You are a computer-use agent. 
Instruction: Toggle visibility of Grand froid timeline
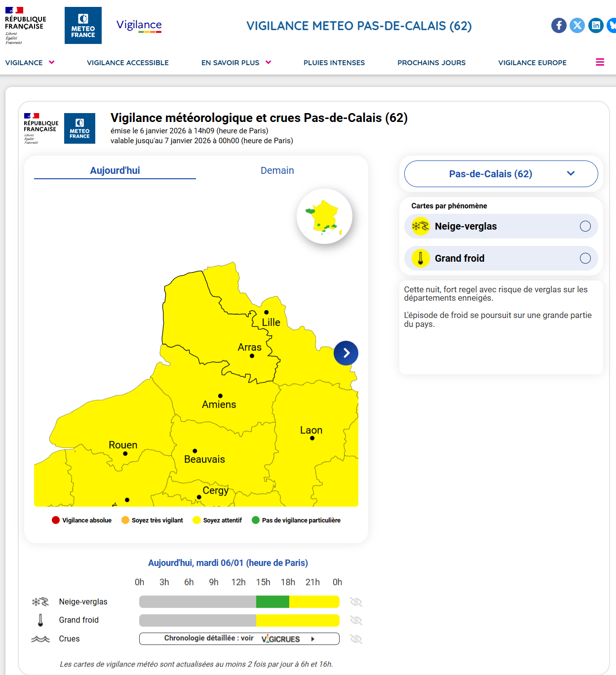[x=356, y=620]
